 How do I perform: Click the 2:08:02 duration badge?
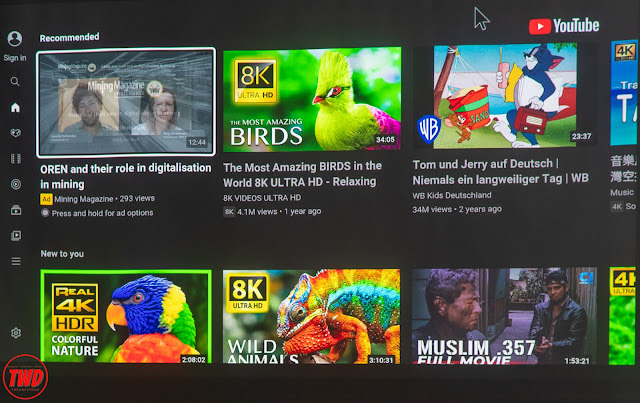[x=194, y=360]
